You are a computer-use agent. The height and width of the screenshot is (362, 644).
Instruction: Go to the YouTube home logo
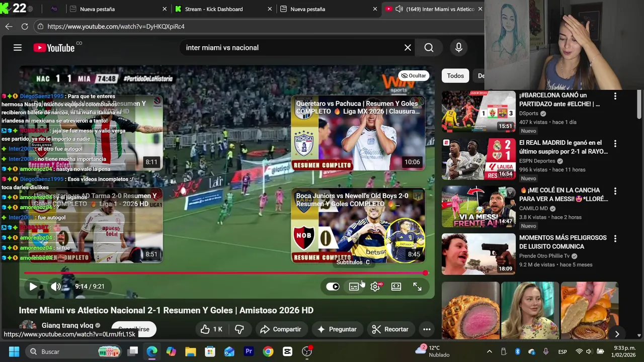pyautogui.click(x=54, y=48)
